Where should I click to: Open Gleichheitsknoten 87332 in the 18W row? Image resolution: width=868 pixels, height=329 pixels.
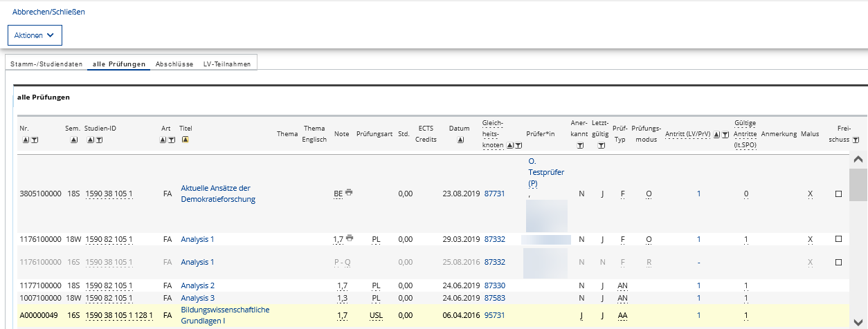coord(494,239)
